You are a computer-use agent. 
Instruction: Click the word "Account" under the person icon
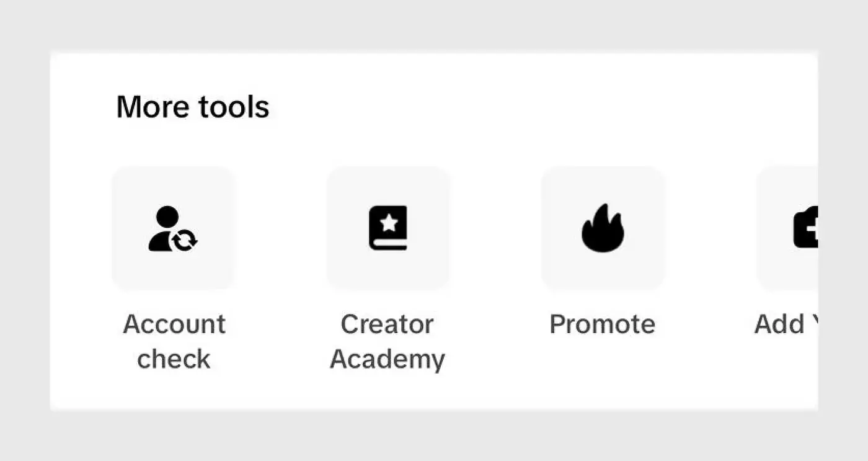[174, 324]
